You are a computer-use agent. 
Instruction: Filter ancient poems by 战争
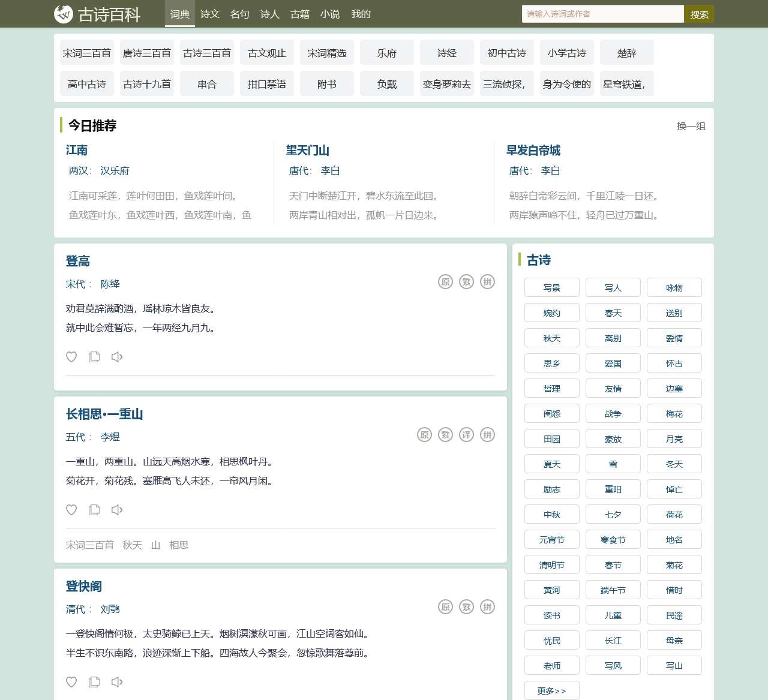coord(613,413)
